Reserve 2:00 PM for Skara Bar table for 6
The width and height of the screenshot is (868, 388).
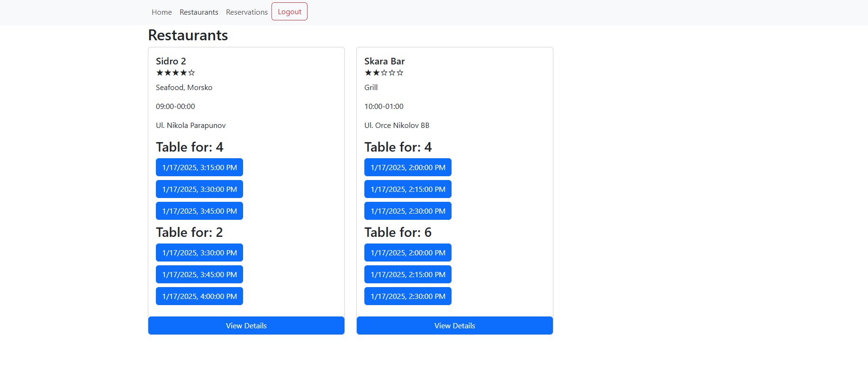pyautogui.click(x=408, y=253)
